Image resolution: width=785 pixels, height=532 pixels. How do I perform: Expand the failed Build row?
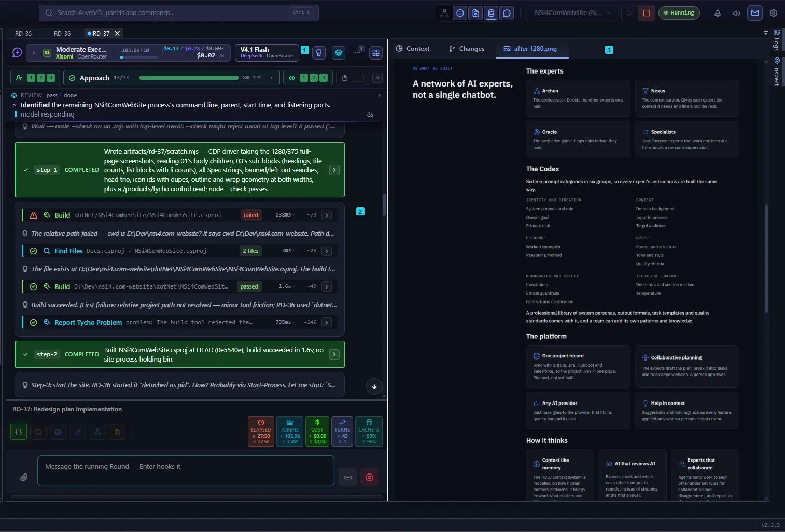tap(327, 215)
